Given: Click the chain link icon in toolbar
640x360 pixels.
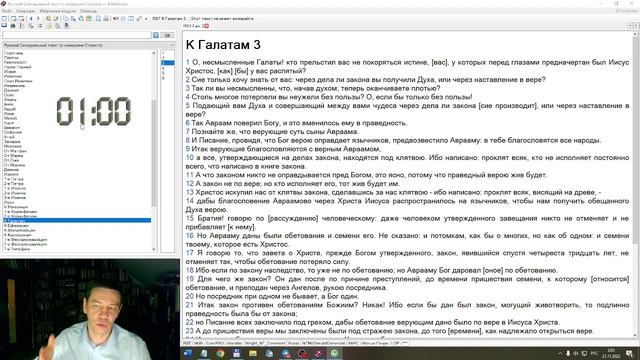Looking at the screenshot, I should (x=139, y=18).
